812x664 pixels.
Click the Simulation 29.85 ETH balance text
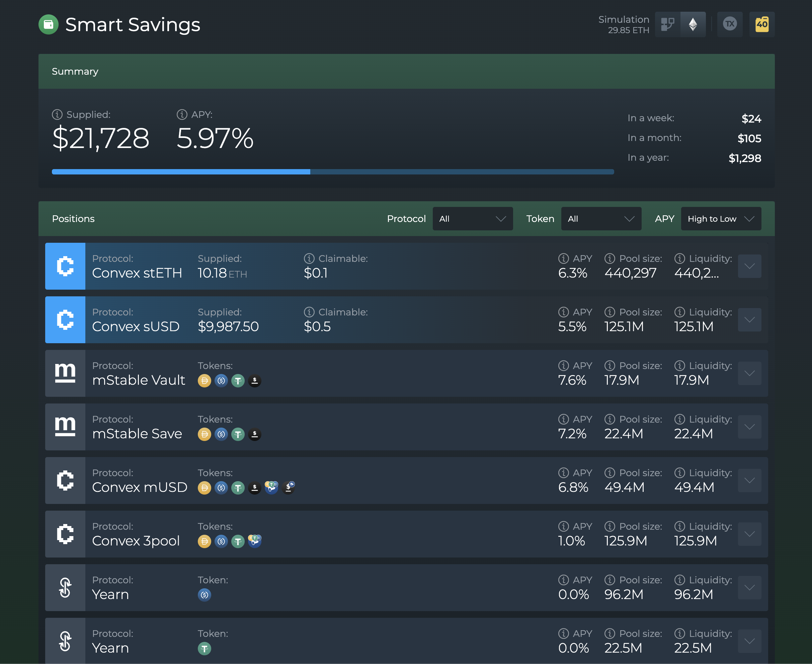click(x=624, y=25)
